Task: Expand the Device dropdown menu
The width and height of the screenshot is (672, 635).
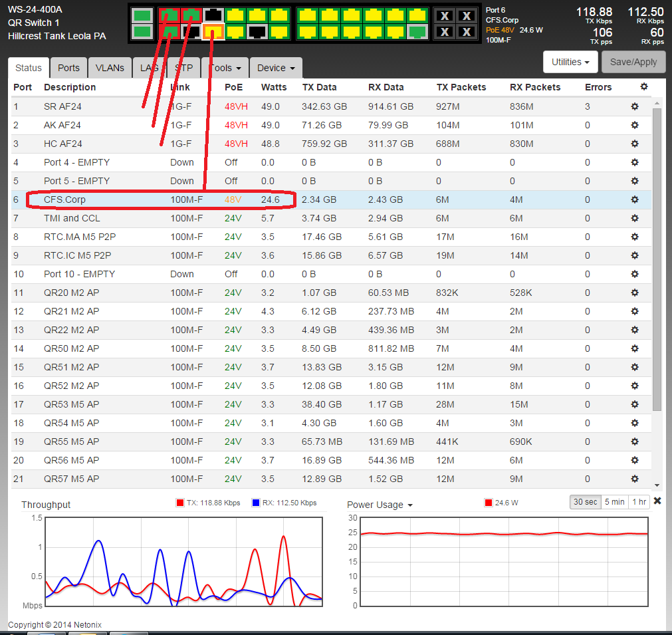Action: point(276,68)
